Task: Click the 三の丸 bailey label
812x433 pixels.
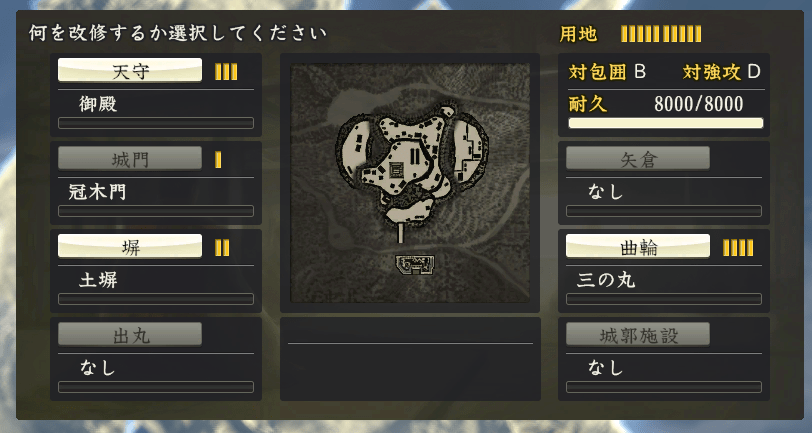Action: pos(606,280)
